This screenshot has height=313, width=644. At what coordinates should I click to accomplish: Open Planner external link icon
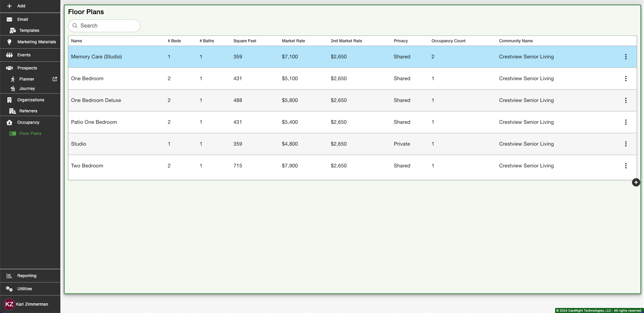(x=55, y=79)
